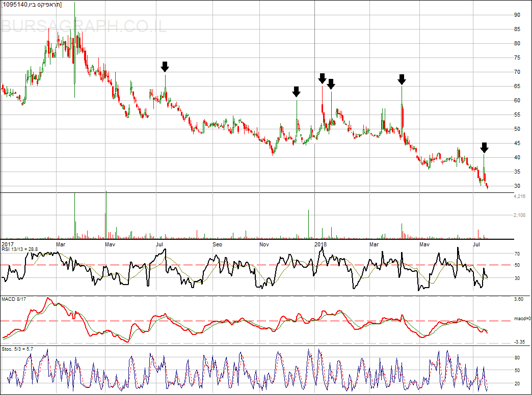Click the 50 label on RSI axis

(517, 265)
